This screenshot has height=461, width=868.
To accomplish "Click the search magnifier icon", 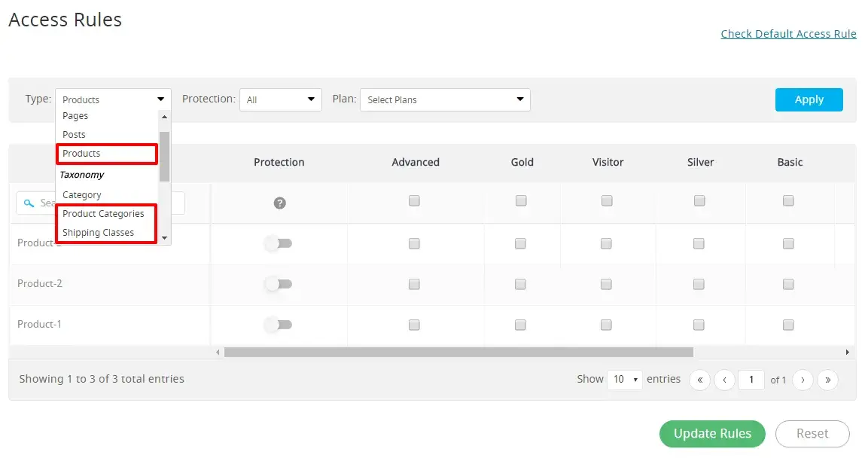I will coord(29,203).
